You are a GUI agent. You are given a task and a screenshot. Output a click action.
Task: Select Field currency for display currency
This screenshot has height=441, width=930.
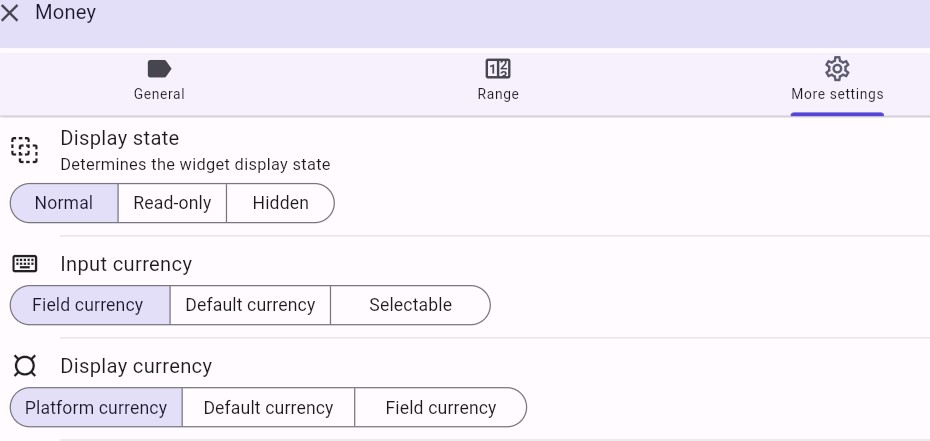click(x=440, y=407)
